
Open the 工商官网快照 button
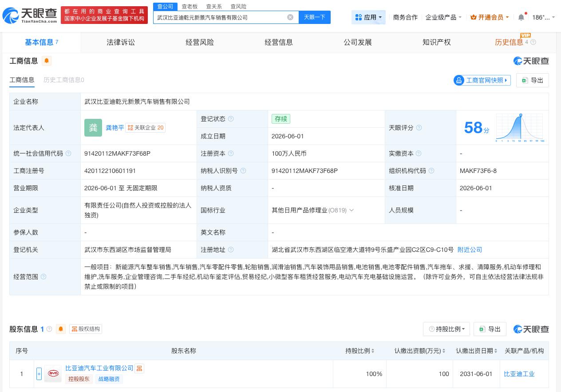(x=482, y=80)
